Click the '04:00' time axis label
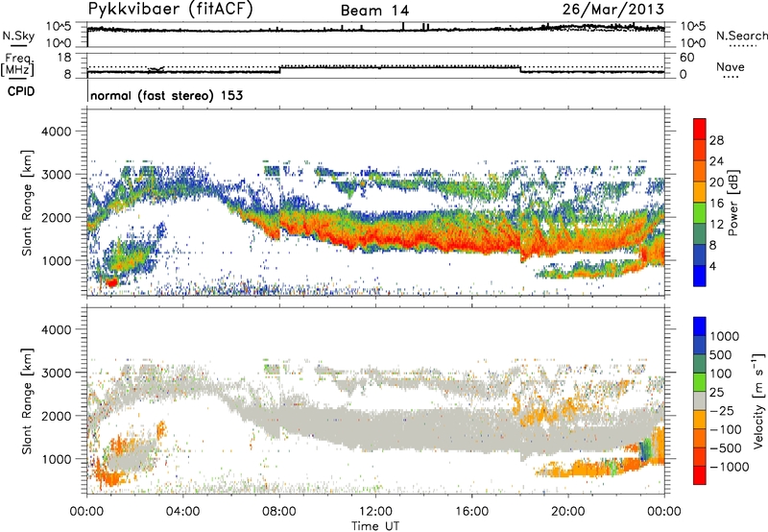The height and width of the screenshot is (532, 768). click(x=182, y=512)
